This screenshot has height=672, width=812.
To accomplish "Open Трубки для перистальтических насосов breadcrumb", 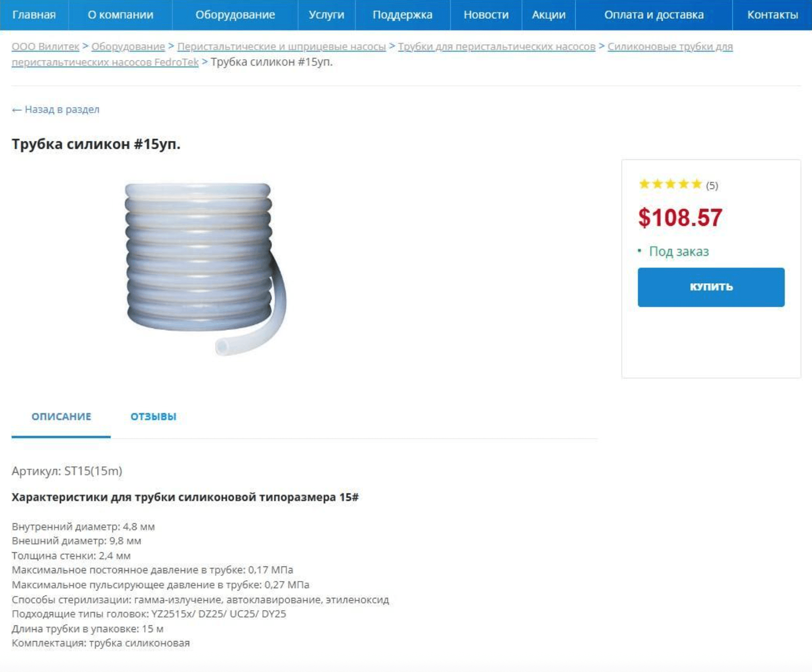I will 496,47.
